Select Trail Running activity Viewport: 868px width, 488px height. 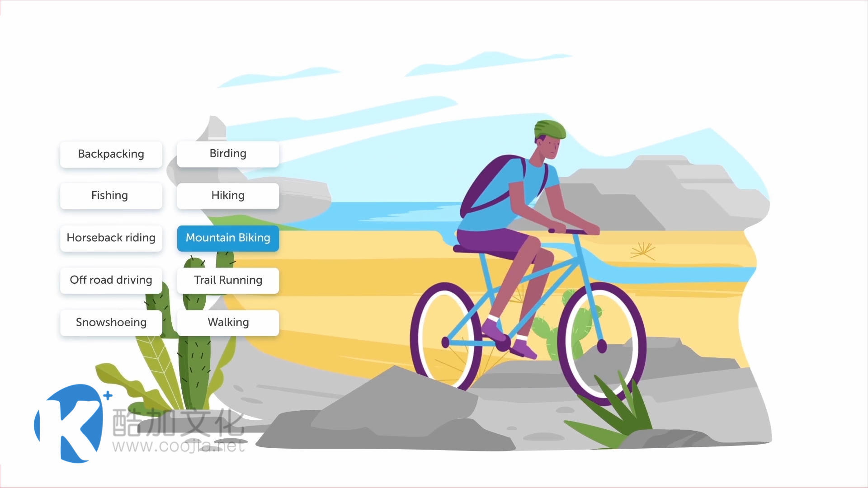point(228,279)
